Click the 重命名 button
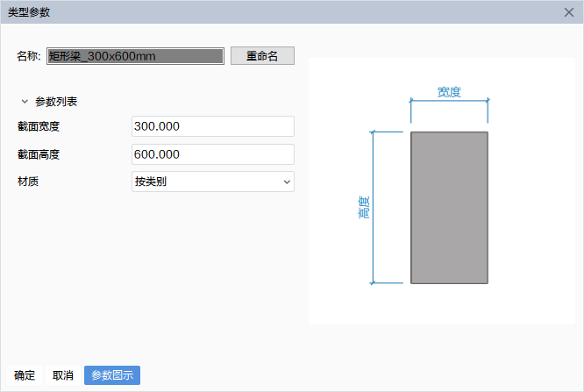This screenshot has height=392, width=584. pos(262,56)
